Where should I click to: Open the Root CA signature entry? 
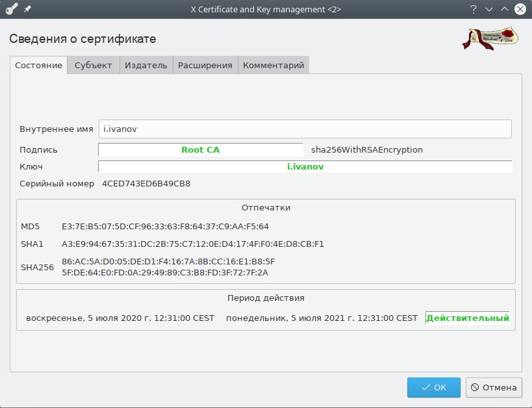pos(199,149)
